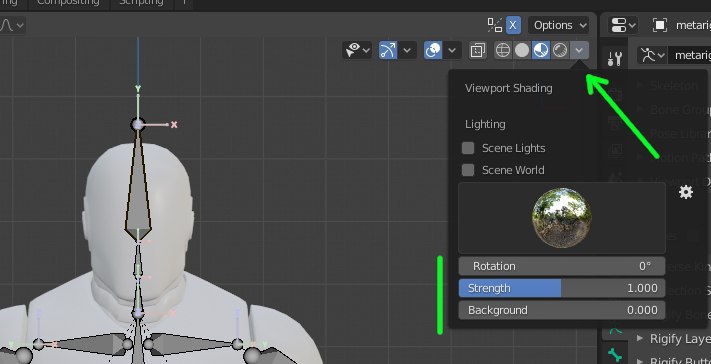
Task: Click the Background slider
Action: (562, 310)
